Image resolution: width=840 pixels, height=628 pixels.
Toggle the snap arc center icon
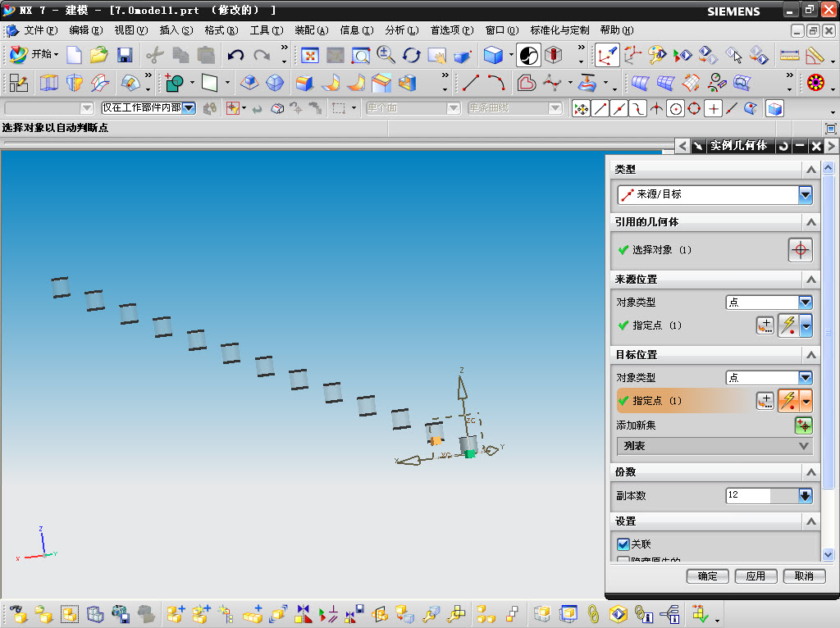676,109
